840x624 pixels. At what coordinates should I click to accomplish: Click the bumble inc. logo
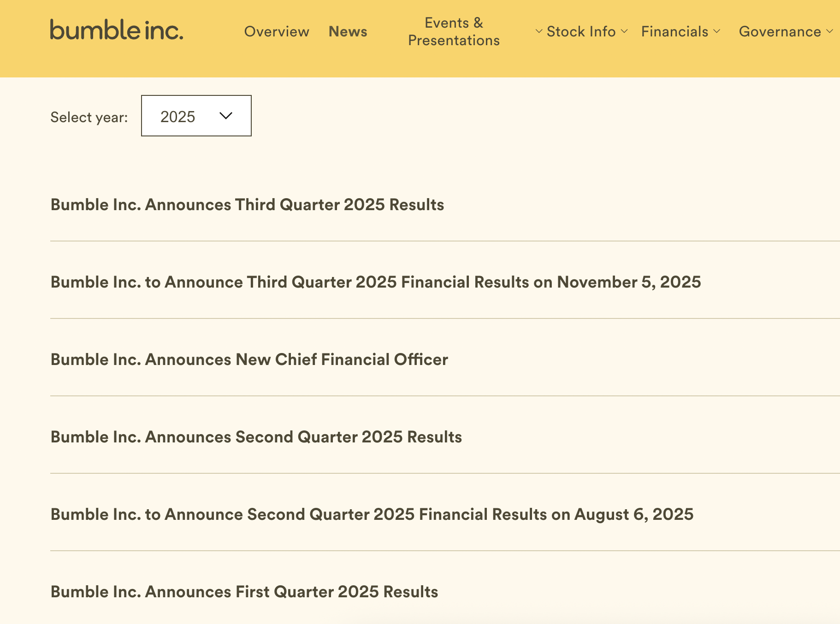tap(116, 31)
